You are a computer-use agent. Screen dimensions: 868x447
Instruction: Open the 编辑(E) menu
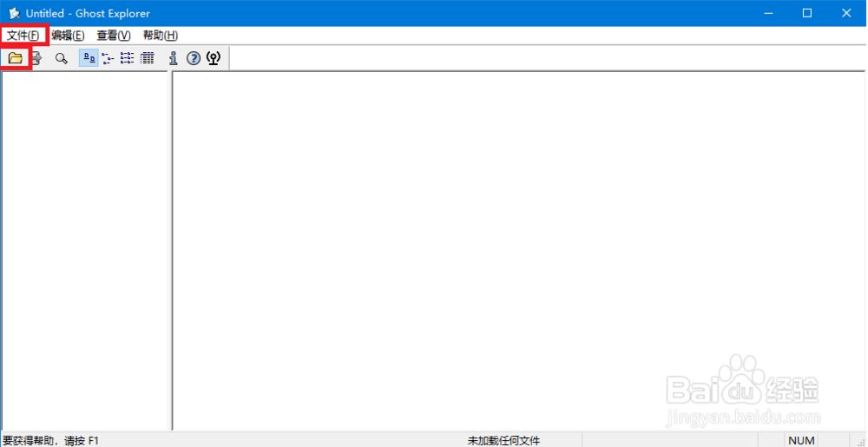pyautogui.click(x=68, y=36)
